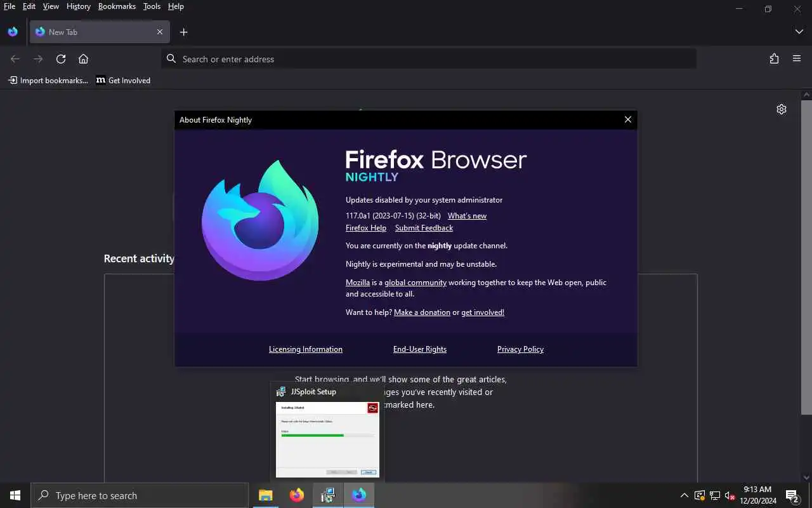Go to the Home page

[x=83, y=59]
